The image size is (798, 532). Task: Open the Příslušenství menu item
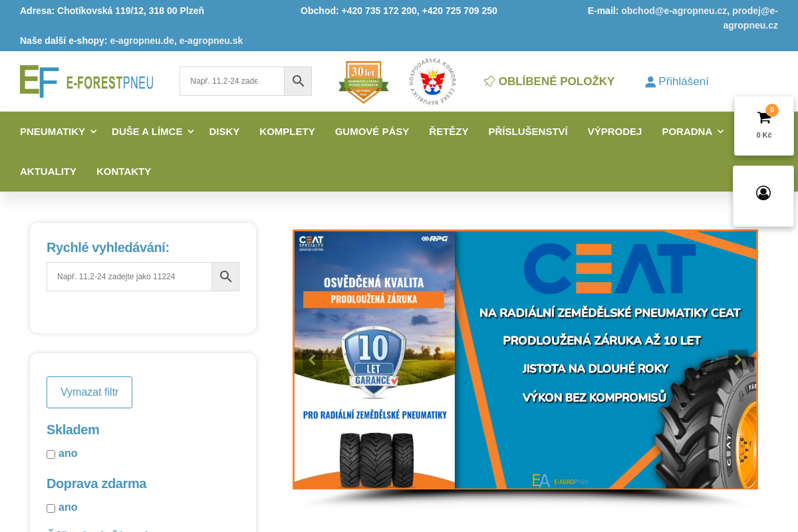(528, 132)
